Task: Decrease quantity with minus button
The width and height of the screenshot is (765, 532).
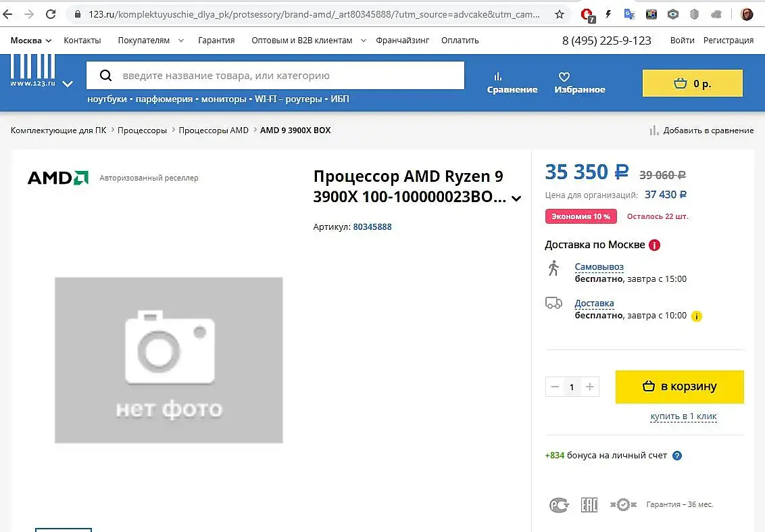Action: point(555,387)
